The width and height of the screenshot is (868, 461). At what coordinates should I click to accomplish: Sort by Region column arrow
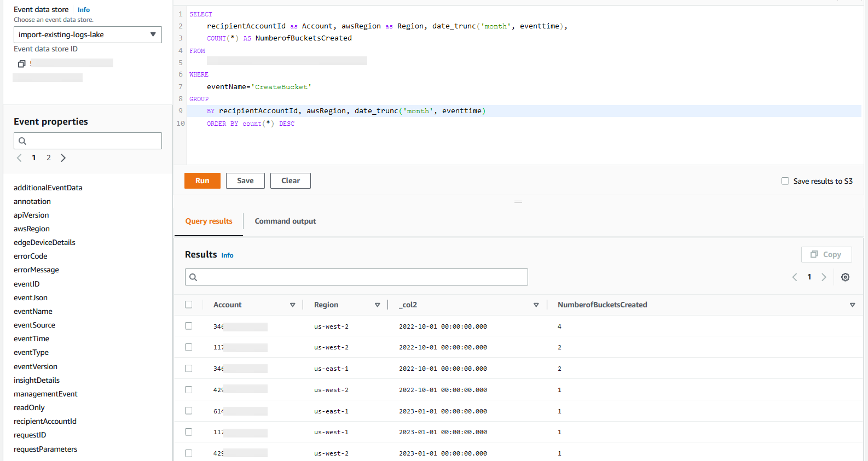[x=377, y=305]
